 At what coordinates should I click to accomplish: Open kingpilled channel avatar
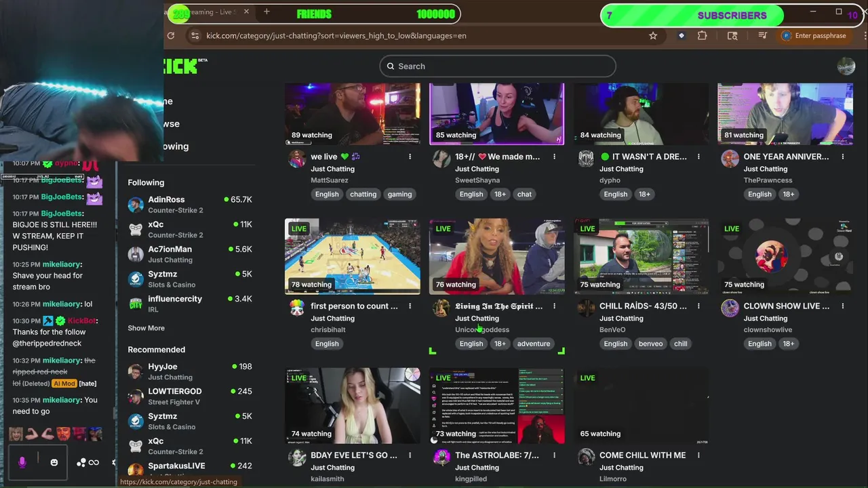[x=441, y=457]
